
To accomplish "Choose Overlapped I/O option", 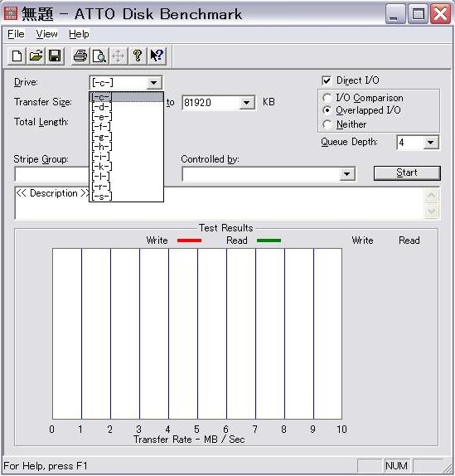I will point(327,110).
